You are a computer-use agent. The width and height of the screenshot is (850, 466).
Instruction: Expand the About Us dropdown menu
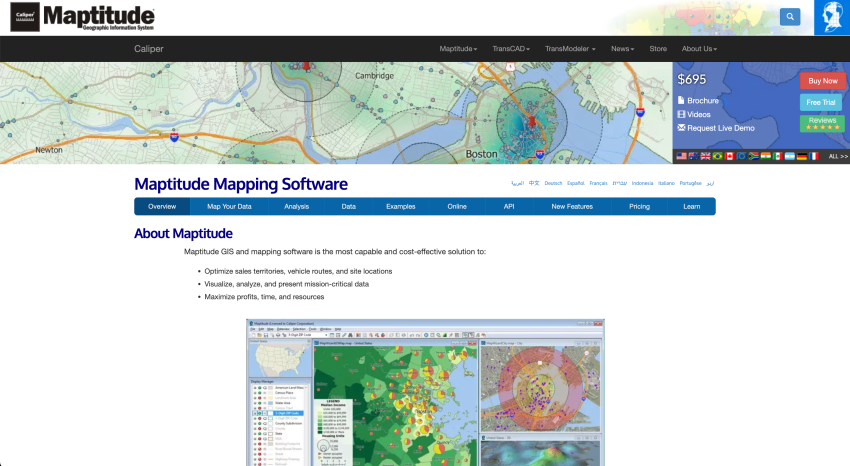pos(699,49)
